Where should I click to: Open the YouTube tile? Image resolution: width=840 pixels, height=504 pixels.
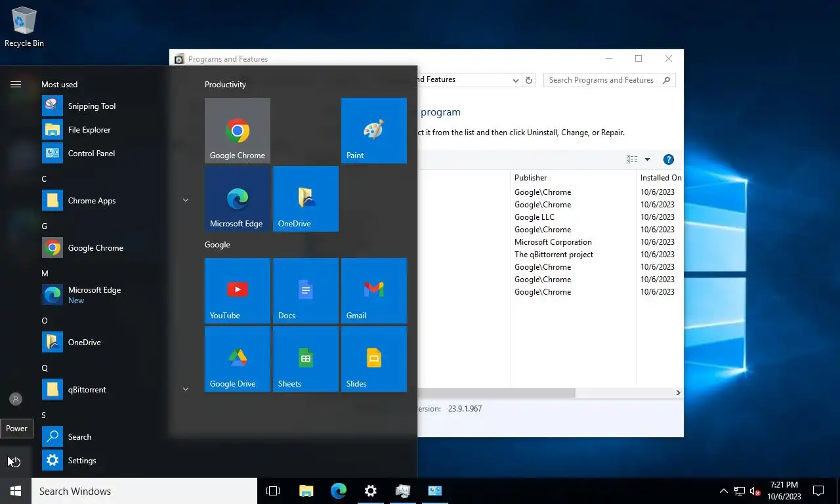click(238, 291)
